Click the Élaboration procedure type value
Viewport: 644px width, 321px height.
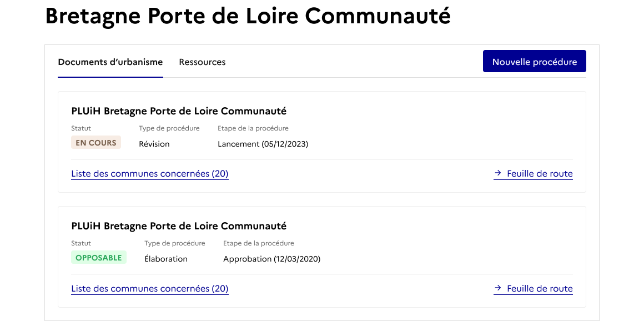pos(166,259)
